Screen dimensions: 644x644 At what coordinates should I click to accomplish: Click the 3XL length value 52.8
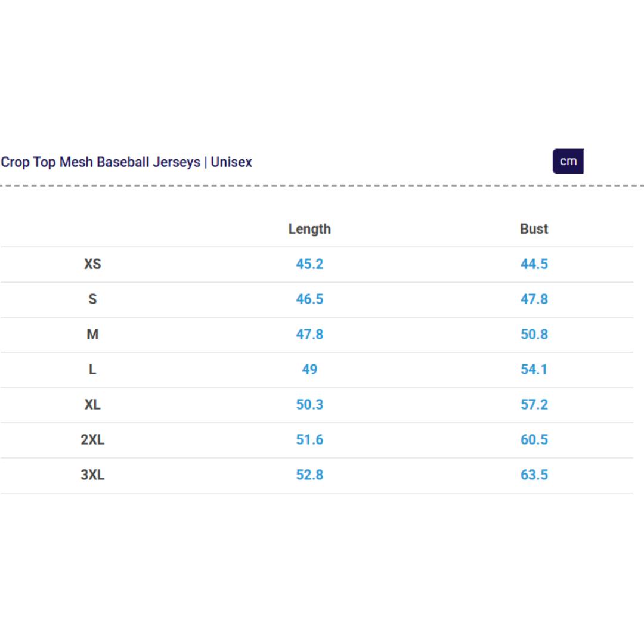click(x=309, y=475)
